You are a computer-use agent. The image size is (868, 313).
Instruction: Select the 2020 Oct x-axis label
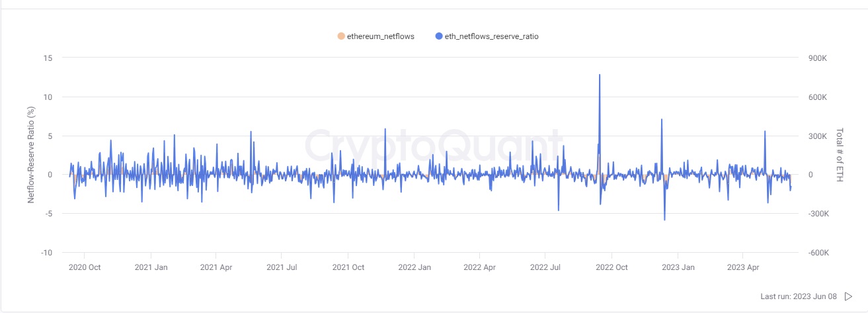click(84, 267)
